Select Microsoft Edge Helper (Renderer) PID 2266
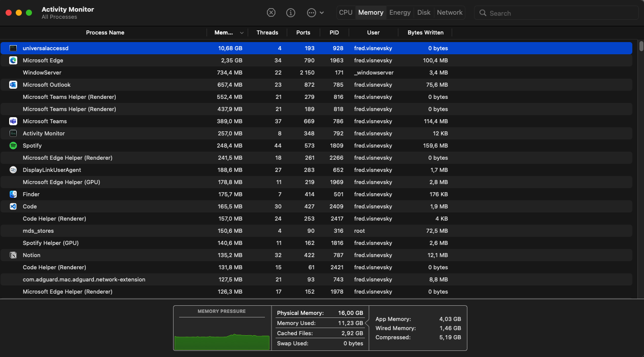Viewport: 644px width, 357px height. (316, 158)
